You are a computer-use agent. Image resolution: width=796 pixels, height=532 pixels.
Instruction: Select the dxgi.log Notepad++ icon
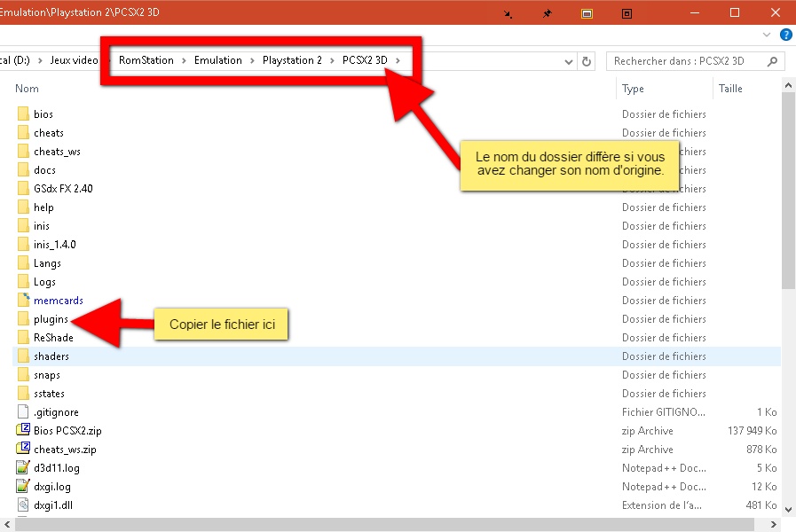pos(23,487)
